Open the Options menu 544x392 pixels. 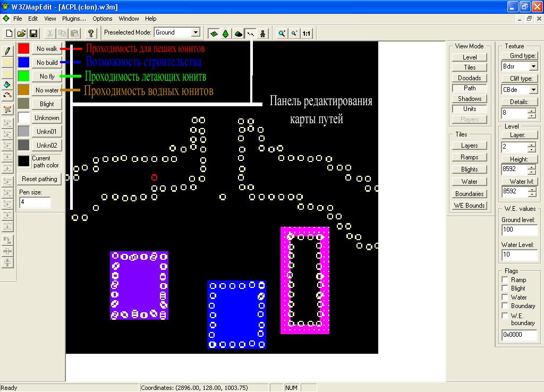tap(103, 19)
